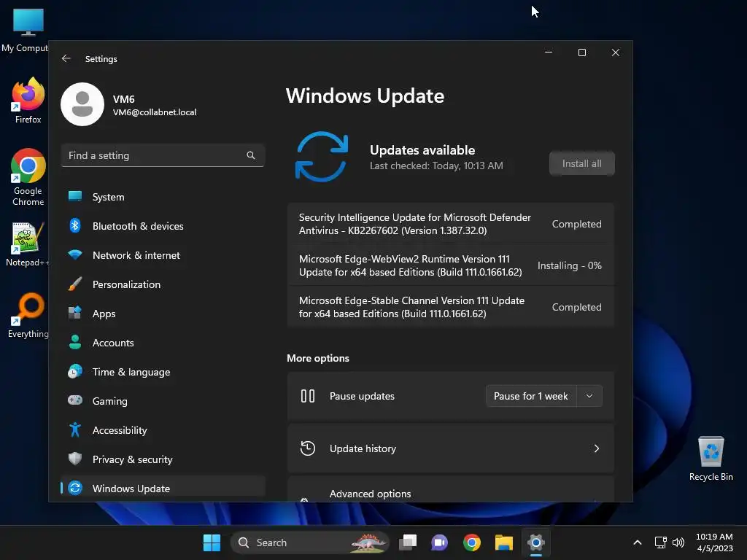
Task: Click the Pause updates icon
Action: click(308, 396)
